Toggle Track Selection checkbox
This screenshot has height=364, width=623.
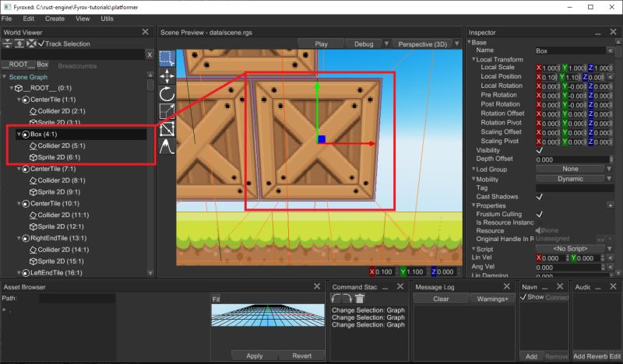pyautogui.click(x=41, y=44)
